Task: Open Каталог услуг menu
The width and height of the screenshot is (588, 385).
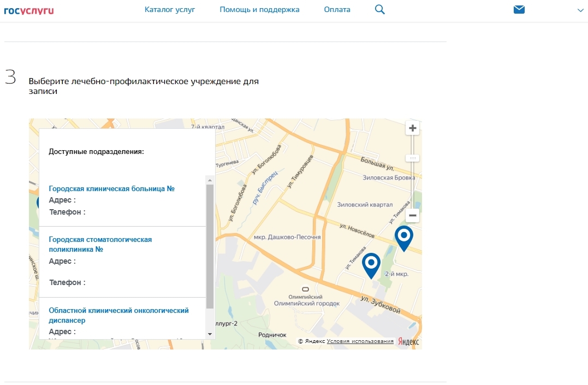Action: click(170, 9)
